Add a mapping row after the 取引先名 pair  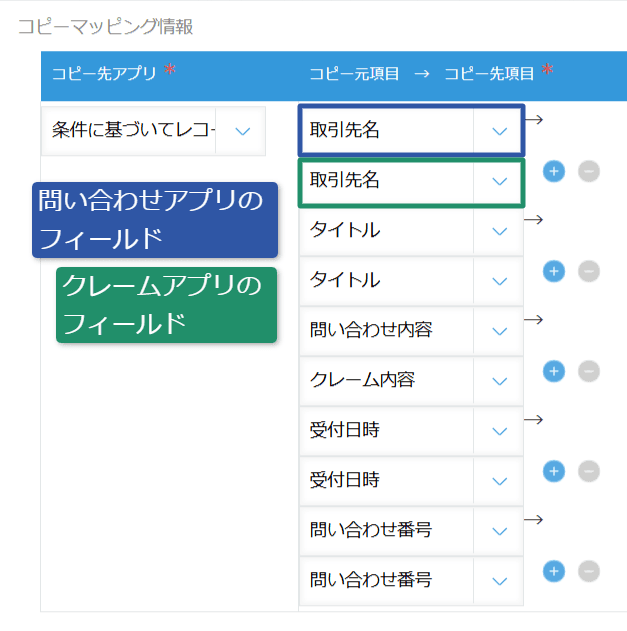pyautogui.click(x=554, y=171)
